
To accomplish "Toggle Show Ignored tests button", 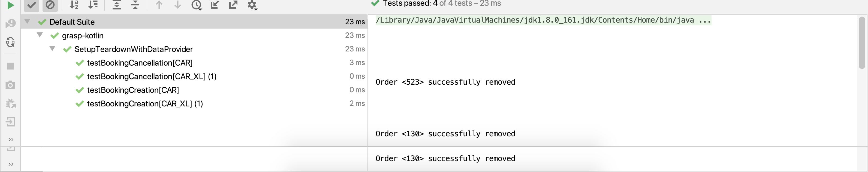I will click(50, 5).
